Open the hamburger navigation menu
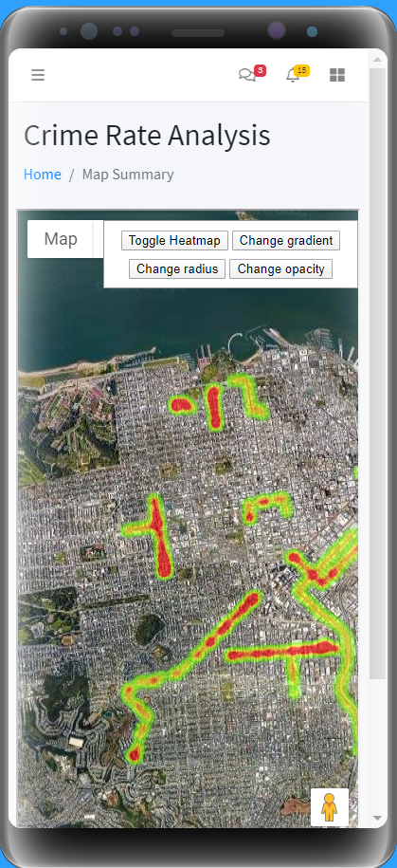Image resolution: width=397 pixels, height=868 pixels. (38, 75)
